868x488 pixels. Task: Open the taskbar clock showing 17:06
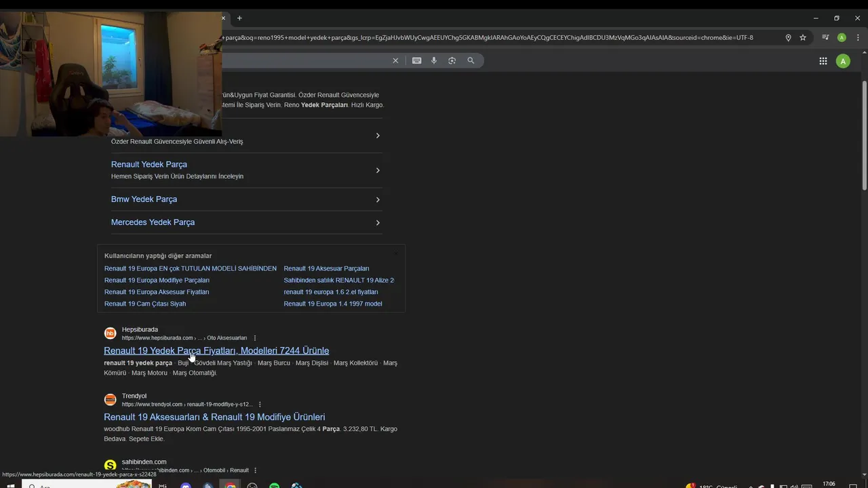[829, 485]
